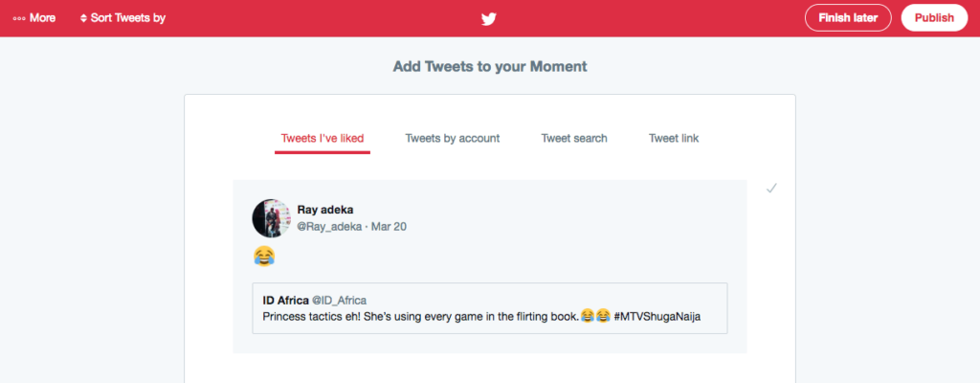This screenshot has width=980, height=383.
Task: Open the Mar 20 tweet timestamp
Action: (390, 227)
